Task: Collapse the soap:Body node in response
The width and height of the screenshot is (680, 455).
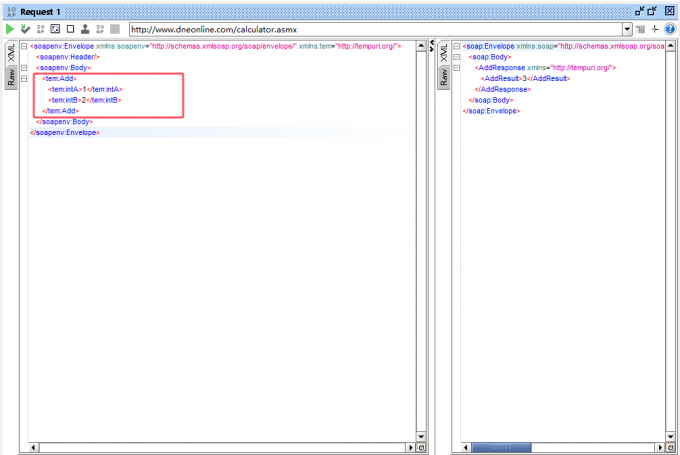Action: point(456,57)
